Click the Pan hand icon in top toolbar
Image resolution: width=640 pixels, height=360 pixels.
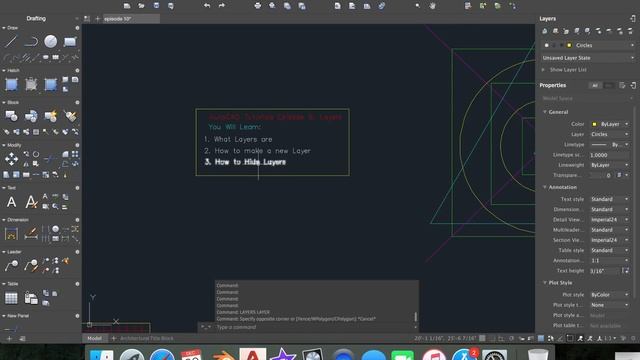click(432, 6)
